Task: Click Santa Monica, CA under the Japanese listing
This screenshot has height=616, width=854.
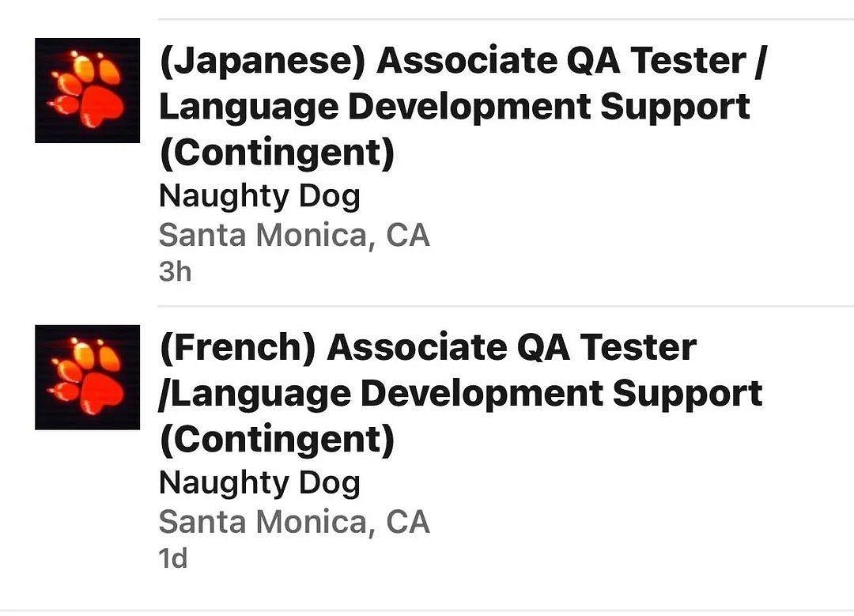Action: pyautogui.click(x=294, y=235)
